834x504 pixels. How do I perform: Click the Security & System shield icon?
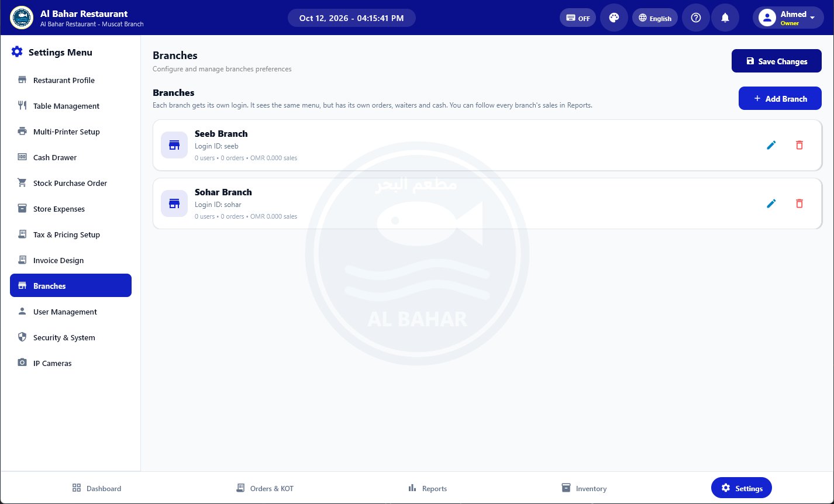[22, 337]
